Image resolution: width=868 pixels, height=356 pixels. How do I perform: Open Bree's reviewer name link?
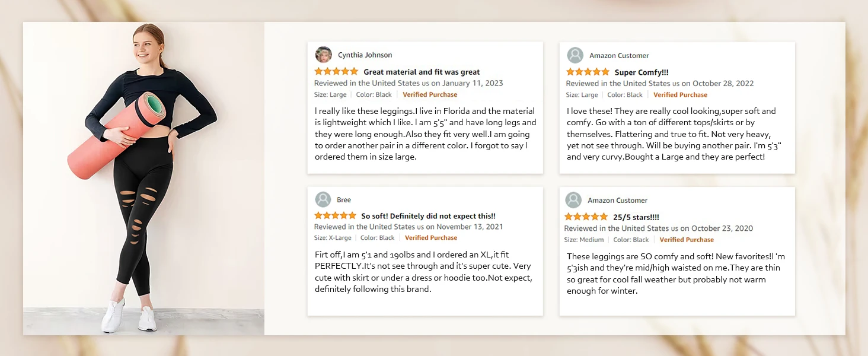pyautogui.click(x=344, y=200)
